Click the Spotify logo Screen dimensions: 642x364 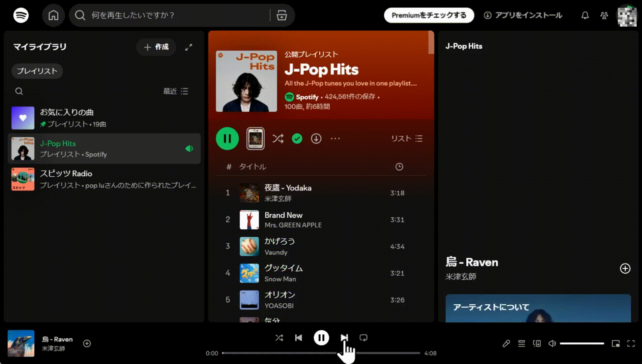pos(21,15)
